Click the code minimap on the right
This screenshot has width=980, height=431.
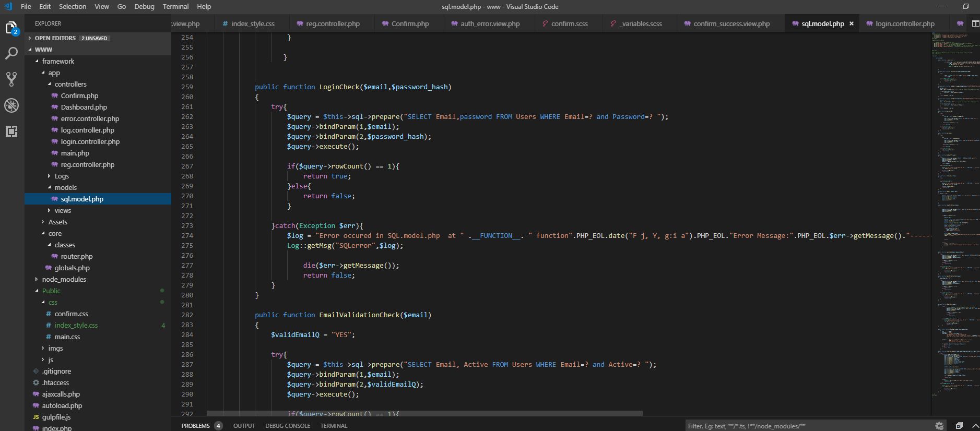click(955, 209)
